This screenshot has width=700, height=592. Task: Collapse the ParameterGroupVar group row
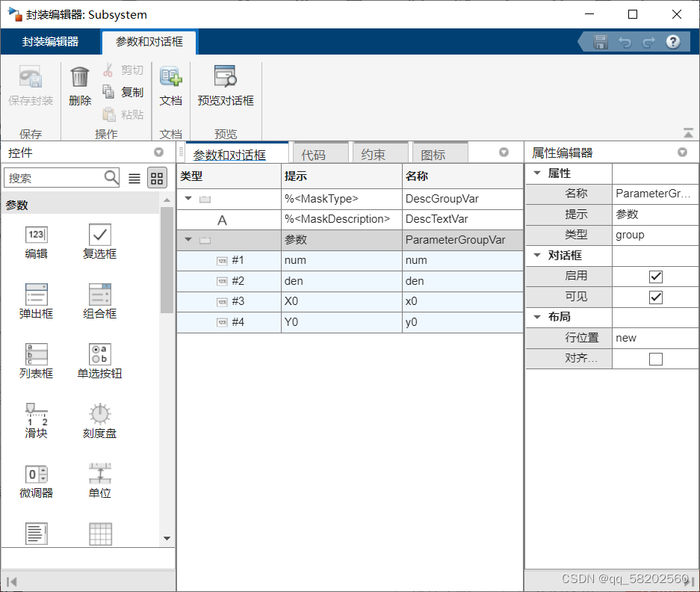188,239
